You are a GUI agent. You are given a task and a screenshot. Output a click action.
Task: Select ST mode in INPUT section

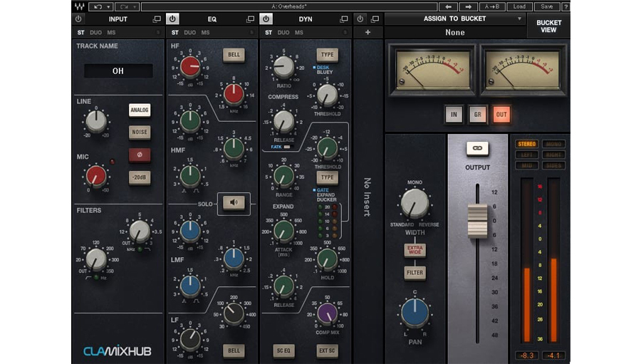point(81,32)
